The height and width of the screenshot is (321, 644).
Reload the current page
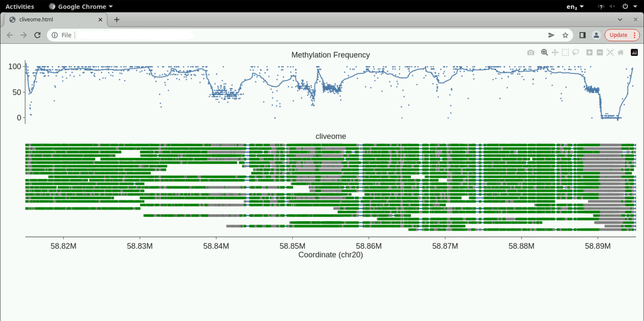[37, 35]
